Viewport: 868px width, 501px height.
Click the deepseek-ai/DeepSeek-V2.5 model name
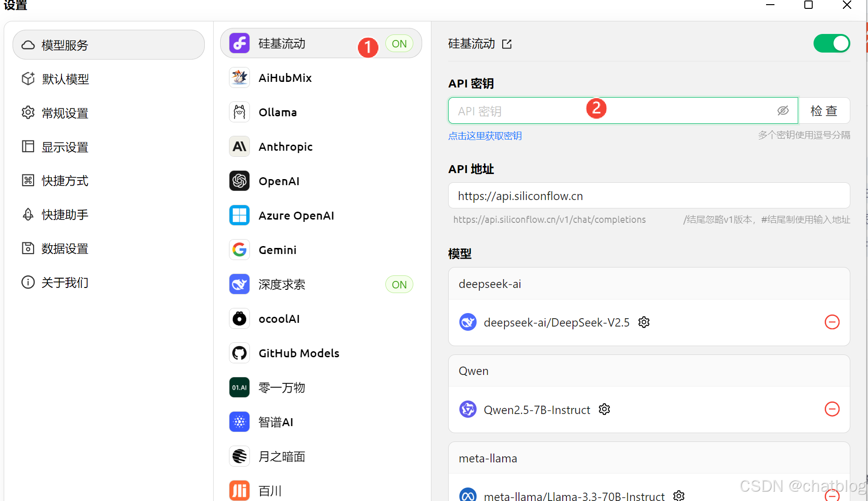click(557, 322)
